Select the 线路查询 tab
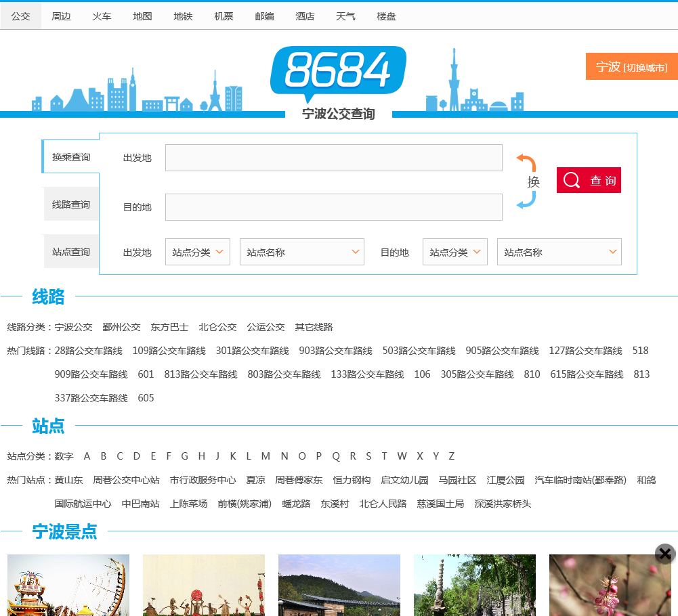This screenshot has height=616, width=678. point(71,204)
